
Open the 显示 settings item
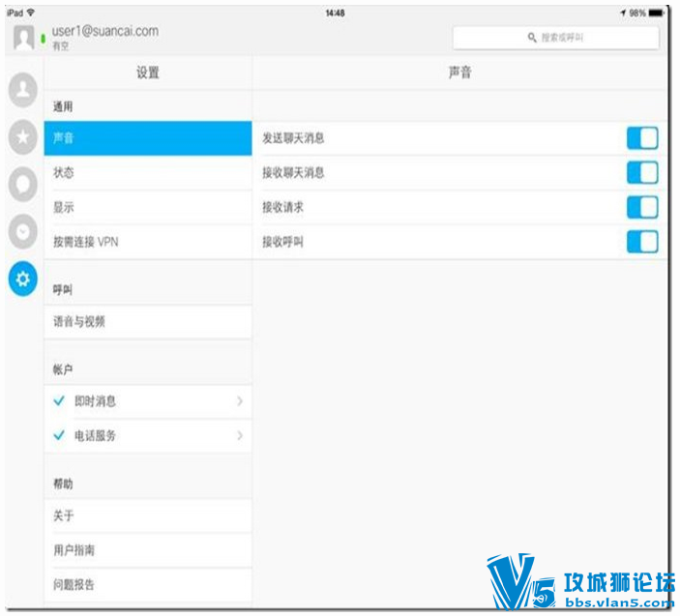pos(148,207)
